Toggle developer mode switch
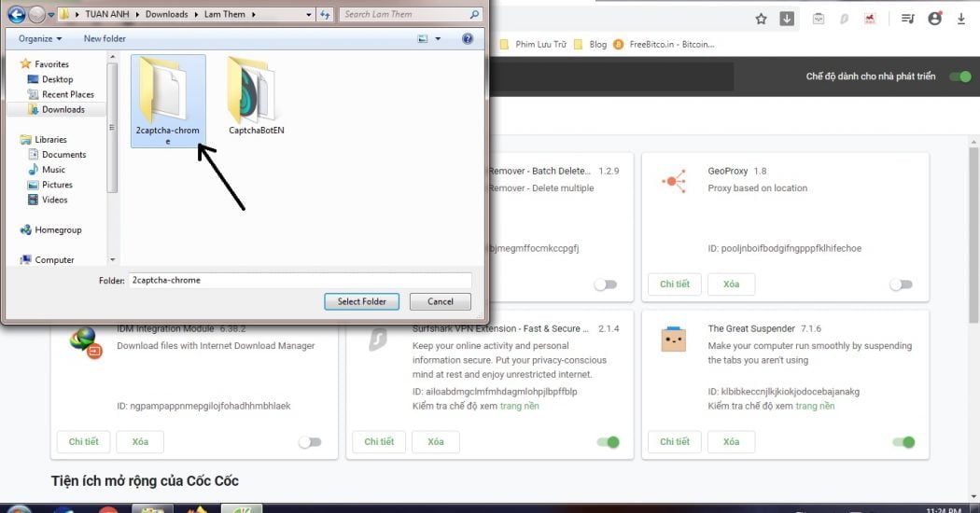 coord(959,76)
